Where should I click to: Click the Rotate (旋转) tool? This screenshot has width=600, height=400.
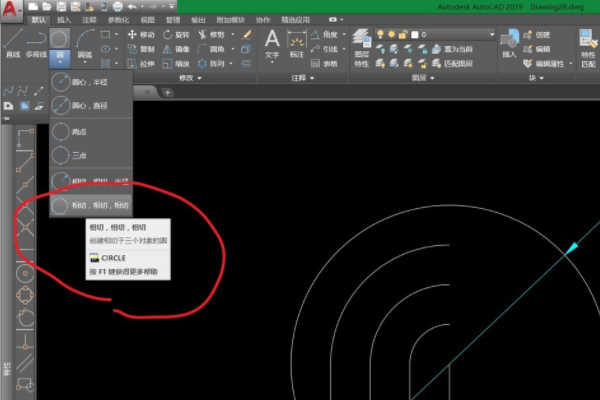tap(176, 35)
